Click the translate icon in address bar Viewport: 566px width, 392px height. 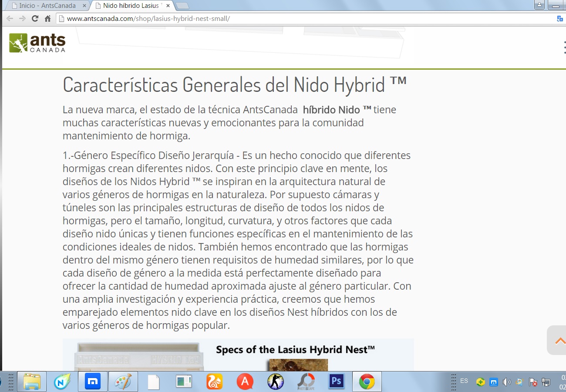pos(560,19)
